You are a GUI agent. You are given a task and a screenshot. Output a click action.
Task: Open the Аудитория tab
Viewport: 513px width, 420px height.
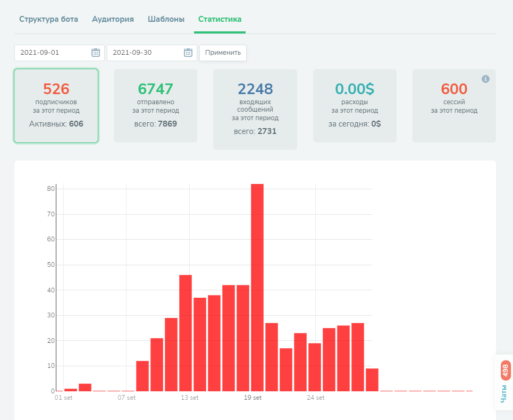coord(113,19)
